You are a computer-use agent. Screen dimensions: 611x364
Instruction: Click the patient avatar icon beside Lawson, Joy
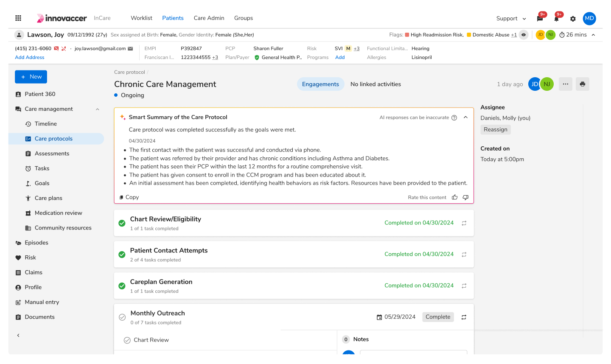point(19,35)
